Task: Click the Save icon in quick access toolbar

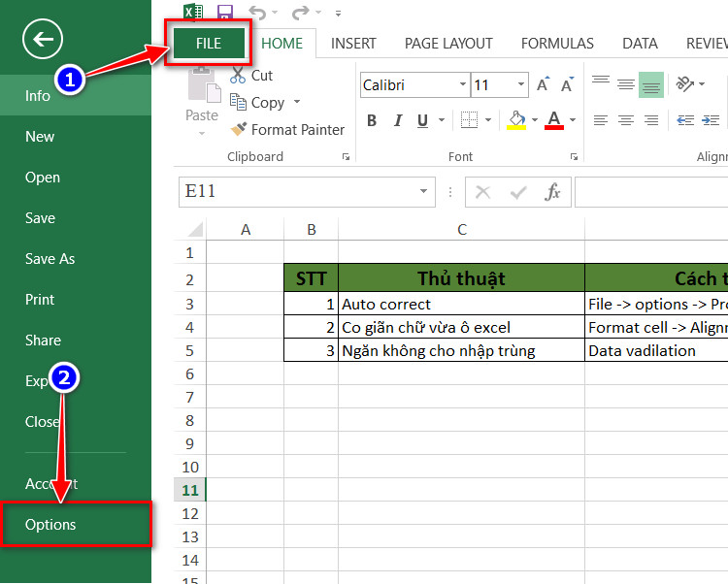Action: (225, 12)
